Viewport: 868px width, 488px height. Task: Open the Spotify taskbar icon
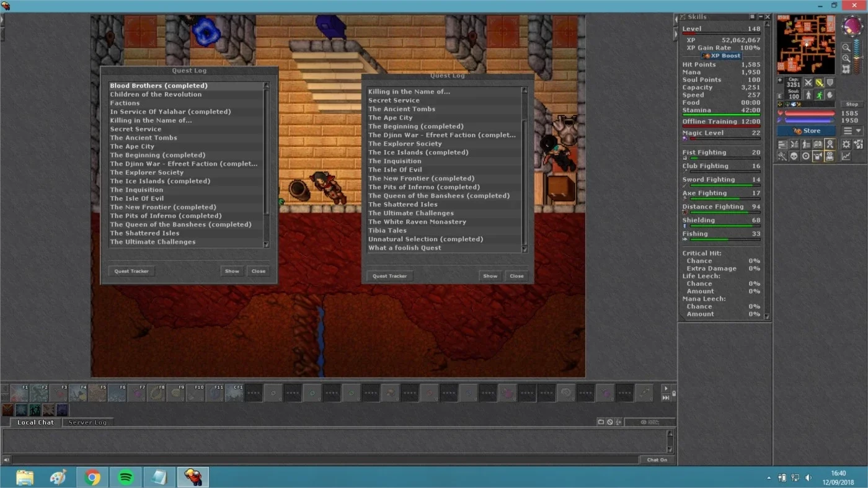pos(126,477)
